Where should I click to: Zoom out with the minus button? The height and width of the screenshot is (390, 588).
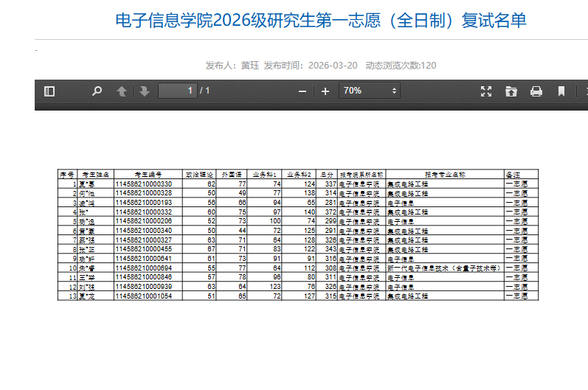coord(302,91)
